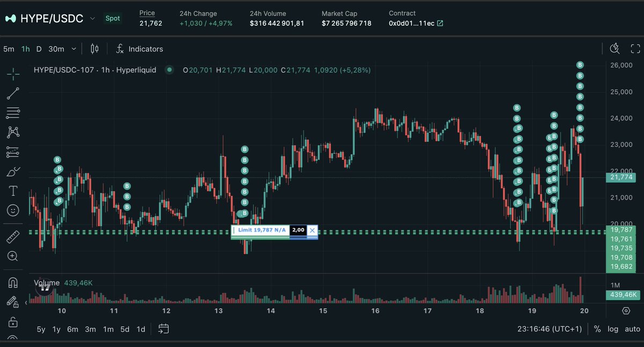Screen dimensions: 644x347
Task: Open the go-to-date calendar icon
Action: [x=163, y=329]
